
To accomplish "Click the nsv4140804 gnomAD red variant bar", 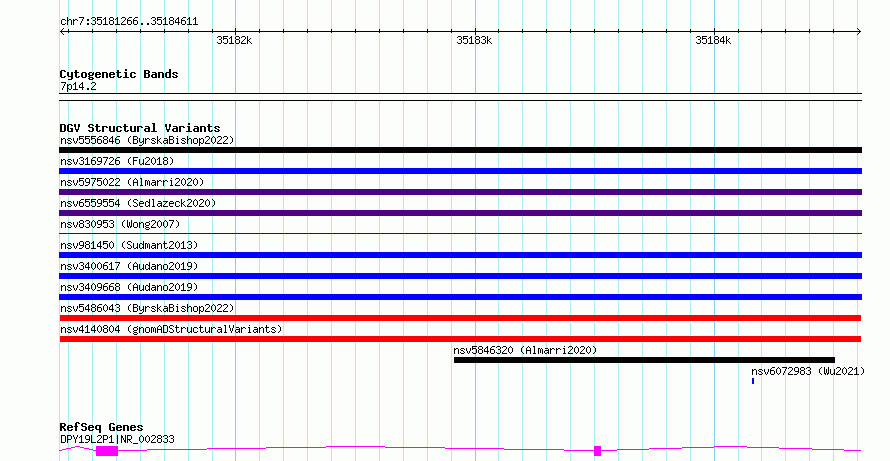I will pos(460,339).
